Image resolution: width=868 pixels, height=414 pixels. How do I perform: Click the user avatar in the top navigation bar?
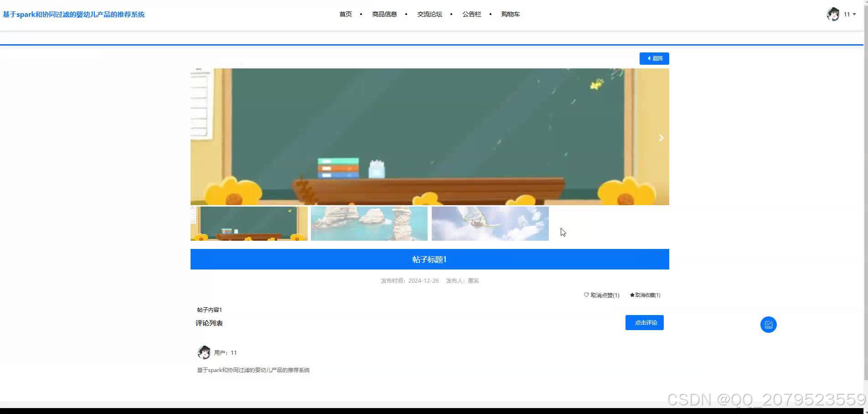(x=833, y=14)
